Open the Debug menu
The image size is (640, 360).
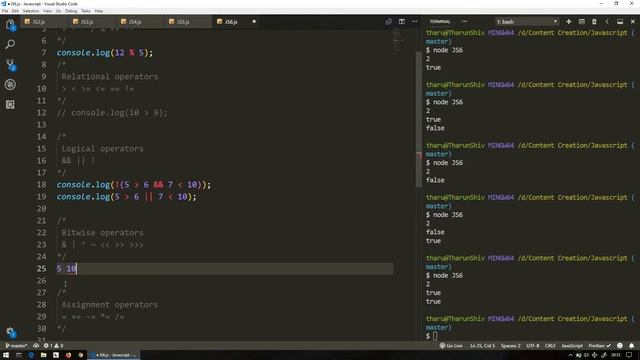71,11
